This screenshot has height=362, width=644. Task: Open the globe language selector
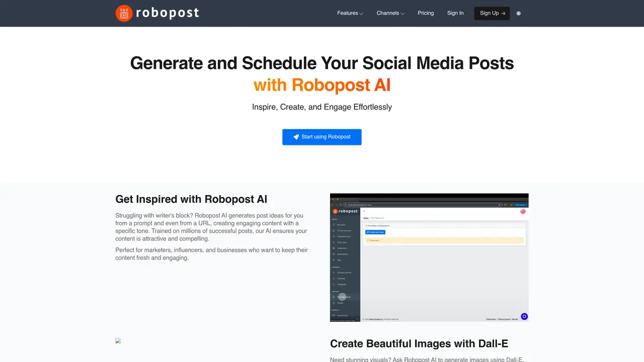519,14
